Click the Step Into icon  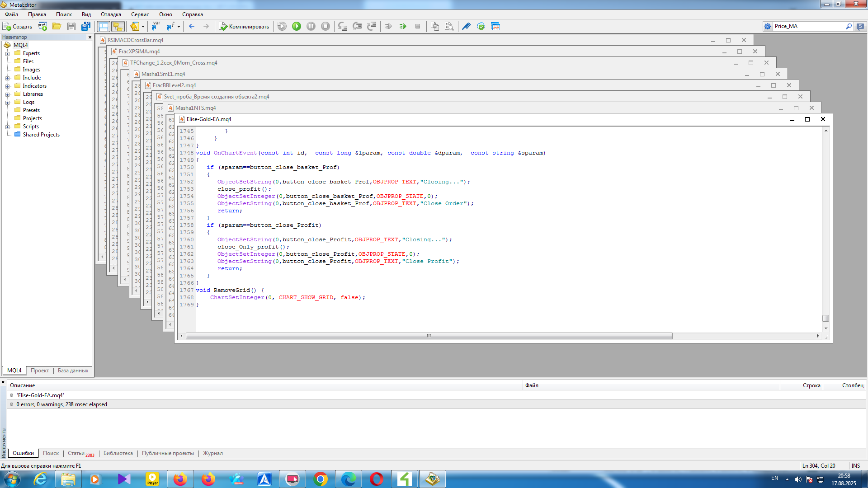(x=343, y=26)
